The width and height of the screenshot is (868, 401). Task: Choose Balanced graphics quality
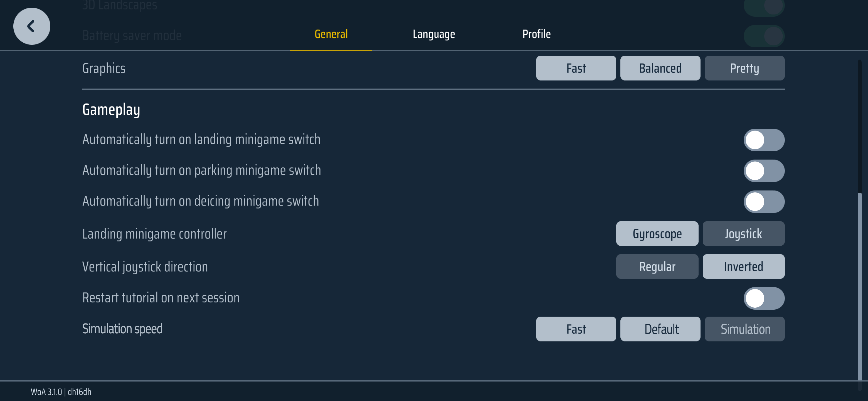[660, 68]
